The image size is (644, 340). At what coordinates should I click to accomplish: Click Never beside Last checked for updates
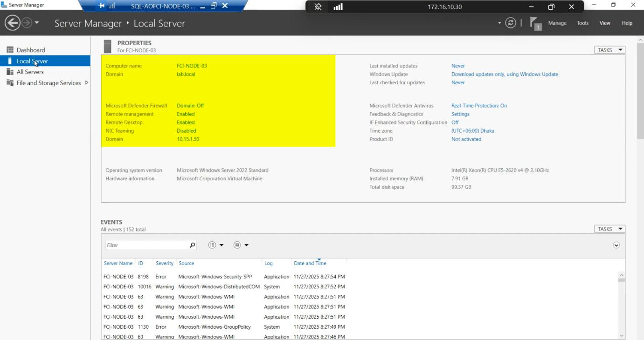point(458,82)
